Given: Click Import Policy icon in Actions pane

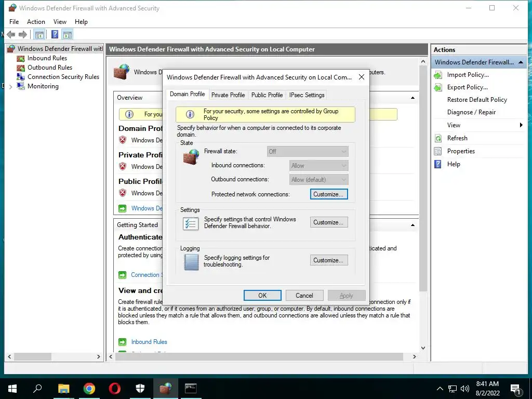Looking at the screenshot, I should tap(438, 75).
